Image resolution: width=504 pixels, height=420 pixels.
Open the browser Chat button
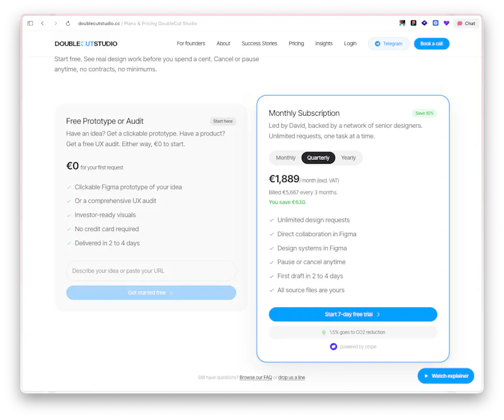point(466,23)
